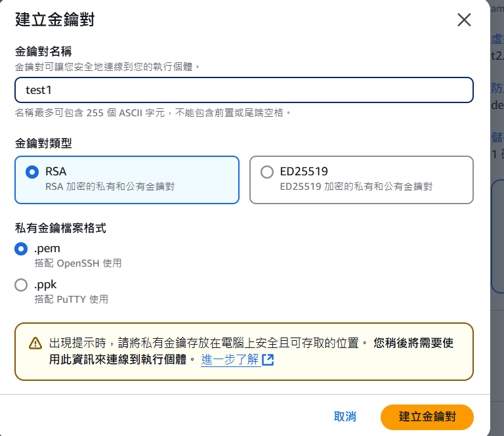
Task: Switch to the .ppk file format option
Action: point(21,285)
